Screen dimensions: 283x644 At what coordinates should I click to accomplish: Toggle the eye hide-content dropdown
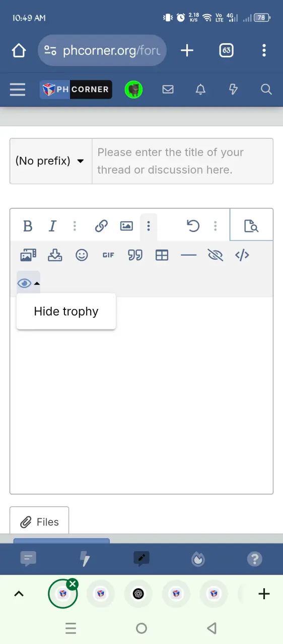28,283
